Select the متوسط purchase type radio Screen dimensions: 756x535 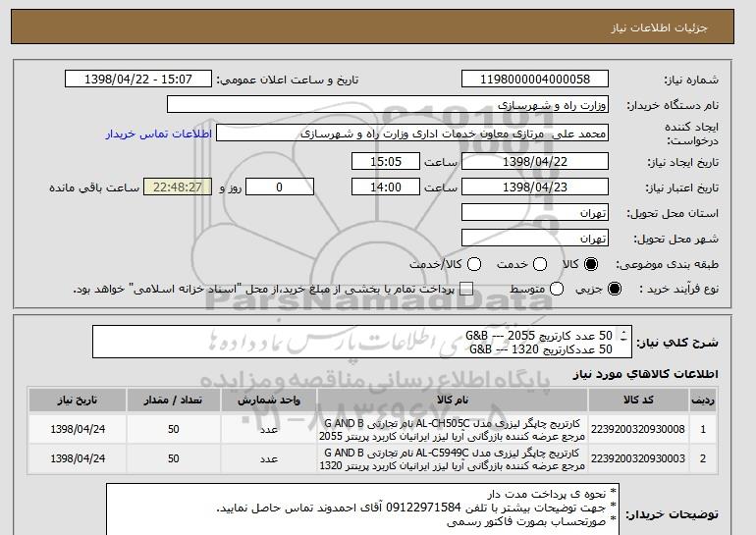[x=557, y=289]
